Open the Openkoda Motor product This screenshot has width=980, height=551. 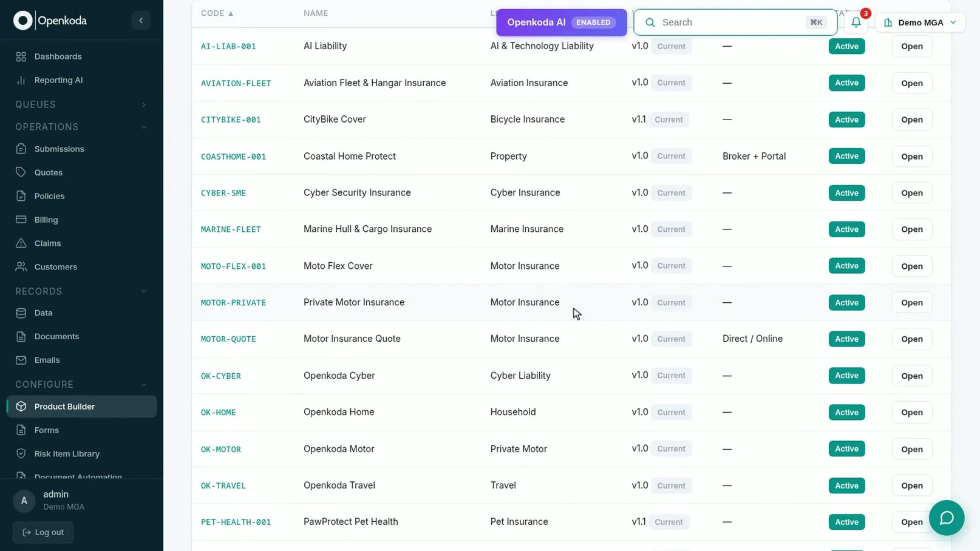point(912,449)
